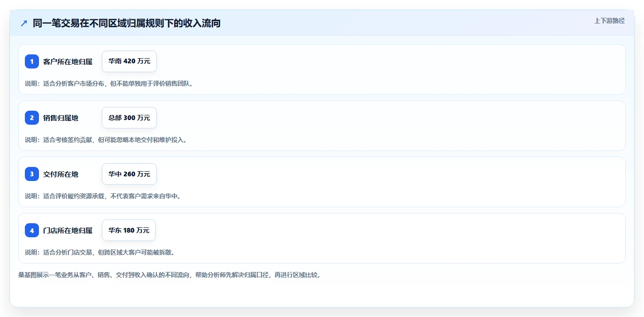Click the 华东 180 万元 chip
This screenshot has height=317, width=644.
pyautogui.click(x=129, y=230)
